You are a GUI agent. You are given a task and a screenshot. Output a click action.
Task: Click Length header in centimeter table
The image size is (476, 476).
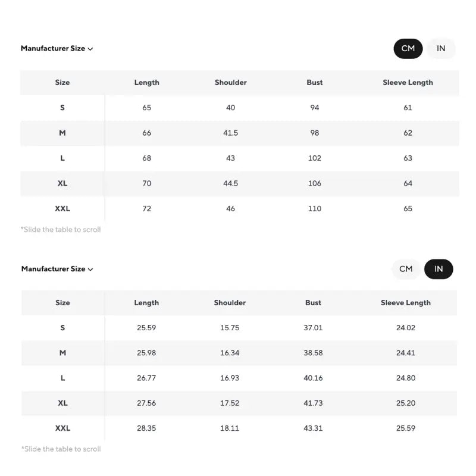146,83
